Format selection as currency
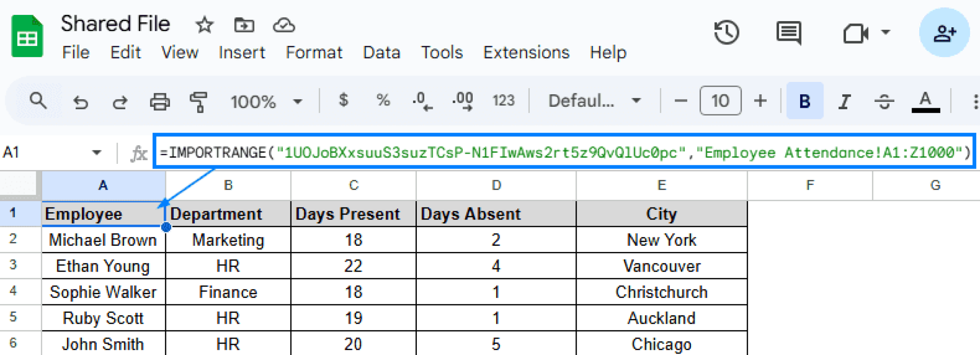 pos(343,101)
